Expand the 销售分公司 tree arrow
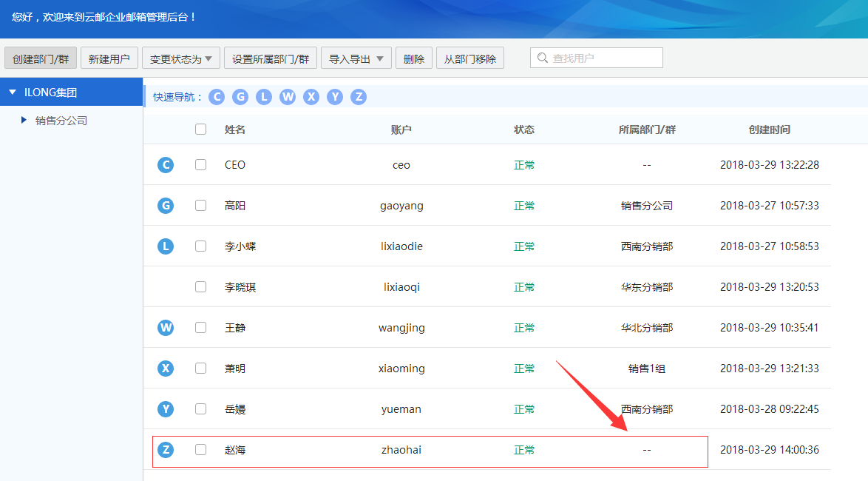 23,120
